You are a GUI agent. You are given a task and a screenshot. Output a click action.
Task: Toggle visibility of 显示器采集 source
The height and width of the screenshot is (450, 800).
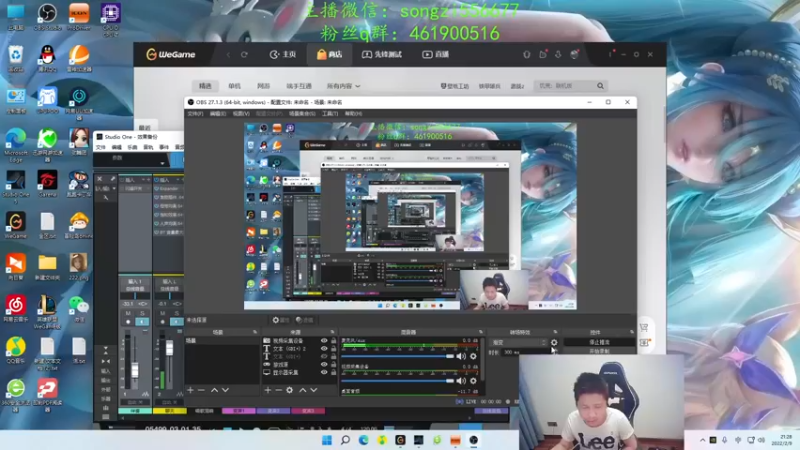(324, 372)
